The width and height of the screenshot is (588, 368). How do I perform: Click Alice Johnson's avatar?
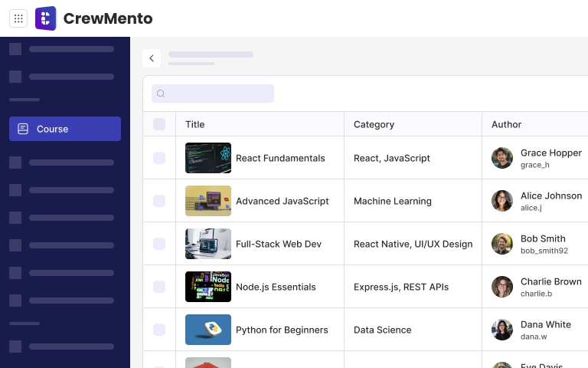tap(502, 201)
